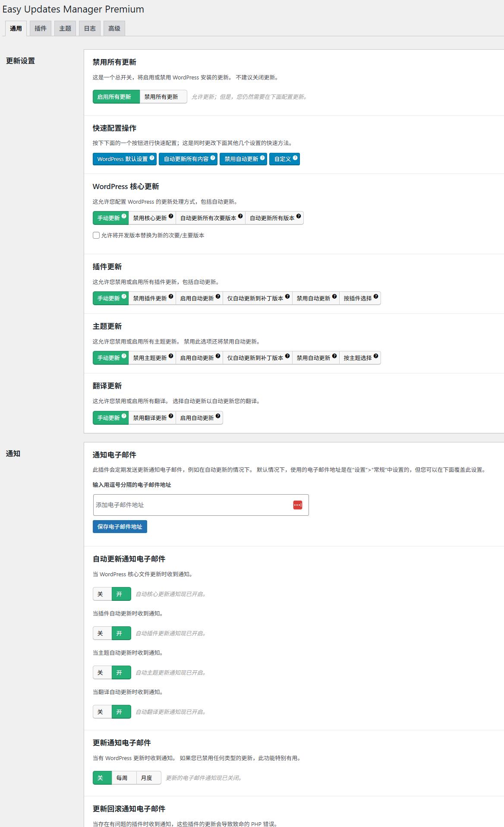Turn on theme auto-update notification 开
Image resolution: width=504 pixels, height=827 pixels.
[121, 672]
